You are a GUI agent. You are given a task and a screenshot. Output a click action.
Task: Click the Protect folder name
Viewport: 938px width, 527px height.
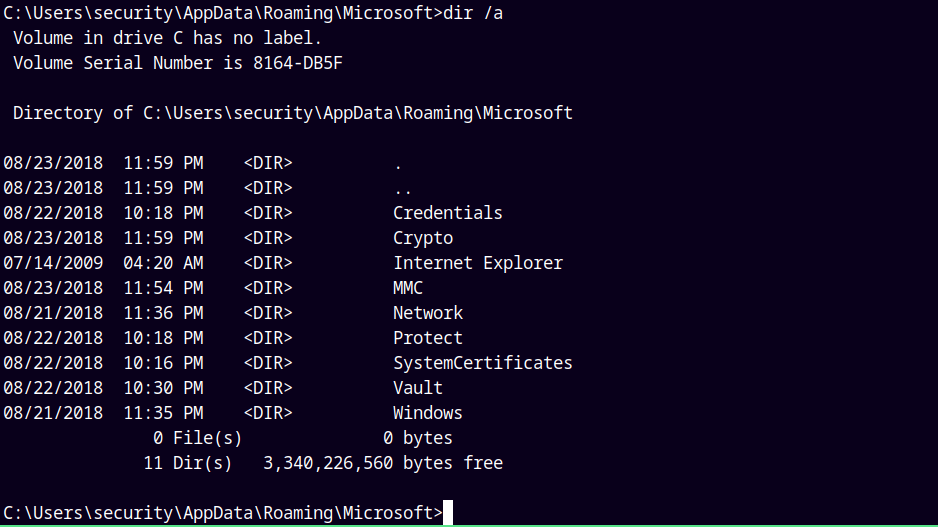pyautogui.click(x=427, y=338)
